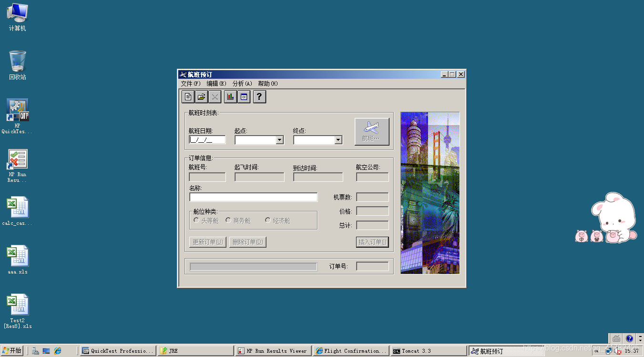Open Help using the question mark icon
The height and width of the screenshot is (357, 644).
coord(259,96)
